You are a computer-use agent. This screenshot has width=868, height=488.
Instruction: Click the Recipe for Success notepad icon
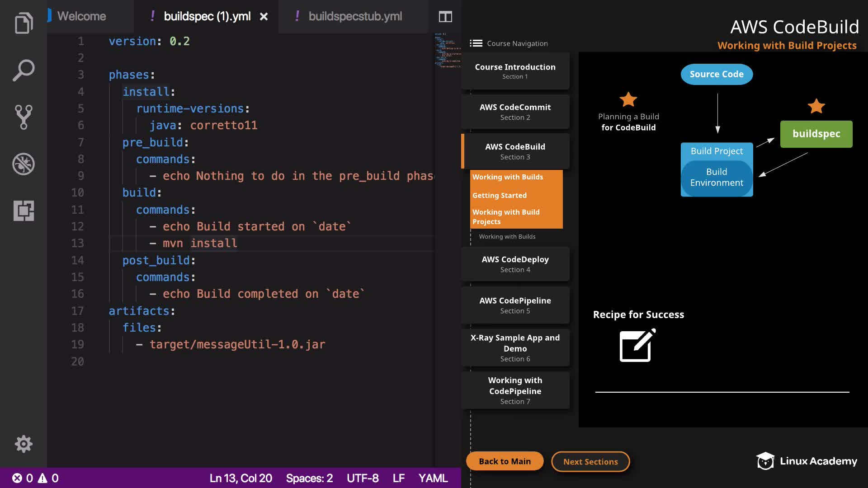(637, 346)
